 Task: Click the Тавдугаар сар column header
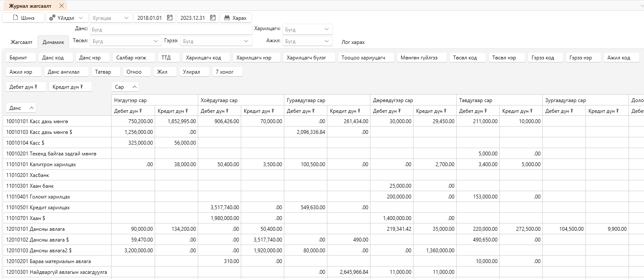pyautogui.click(x=499, y=100)
